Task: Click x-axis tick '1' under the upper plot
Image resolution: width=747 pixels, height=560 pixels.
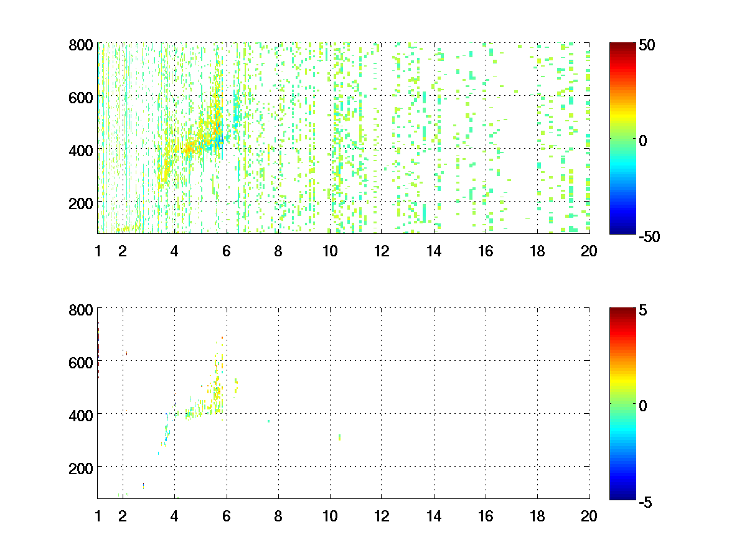Action: tap(98, 251)
